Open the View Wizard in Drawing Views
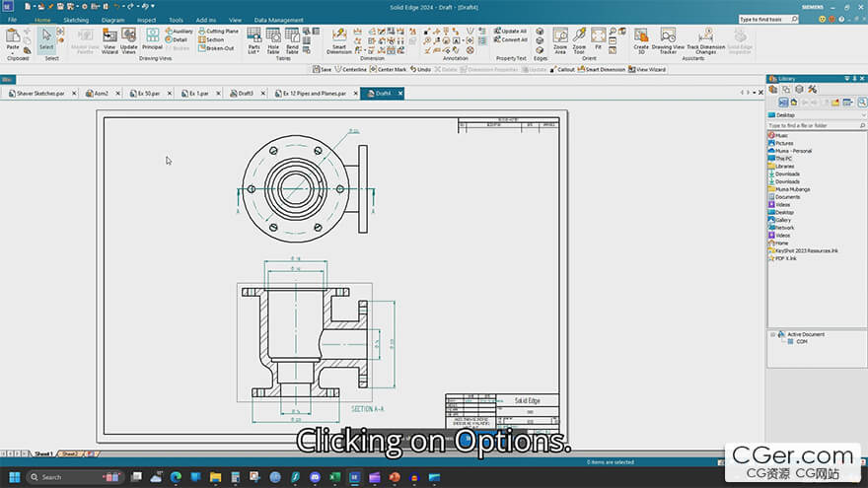 tap(109, 39)
